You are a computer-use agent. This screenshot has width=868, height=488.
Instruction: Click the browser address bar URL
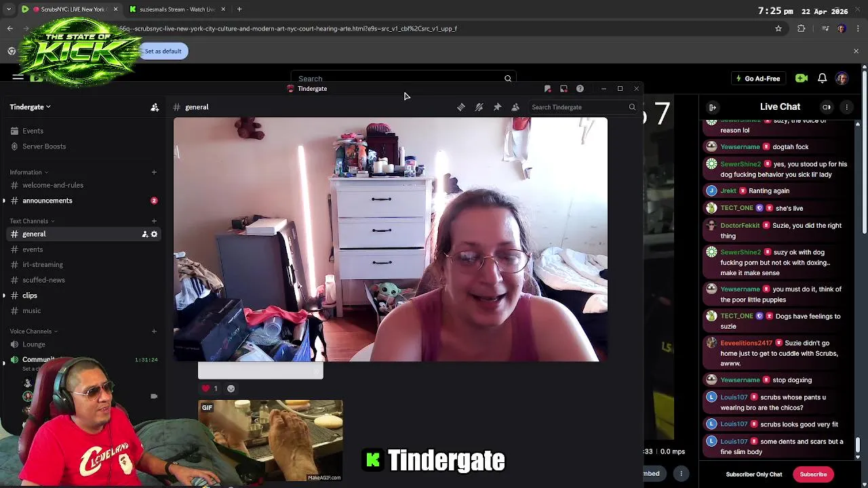pos(288,28)
